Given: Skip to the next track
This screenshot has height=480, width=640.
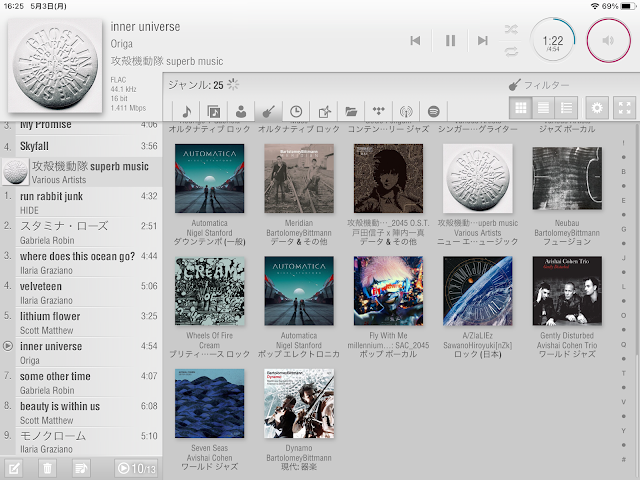Looking at the screenshot, I should [482, 40].
